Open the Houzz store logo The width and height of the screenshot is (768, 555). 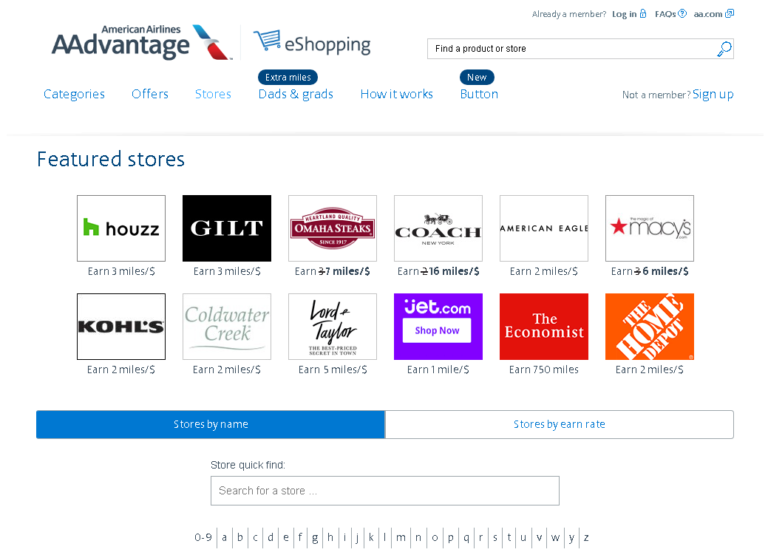coord(121,228)
